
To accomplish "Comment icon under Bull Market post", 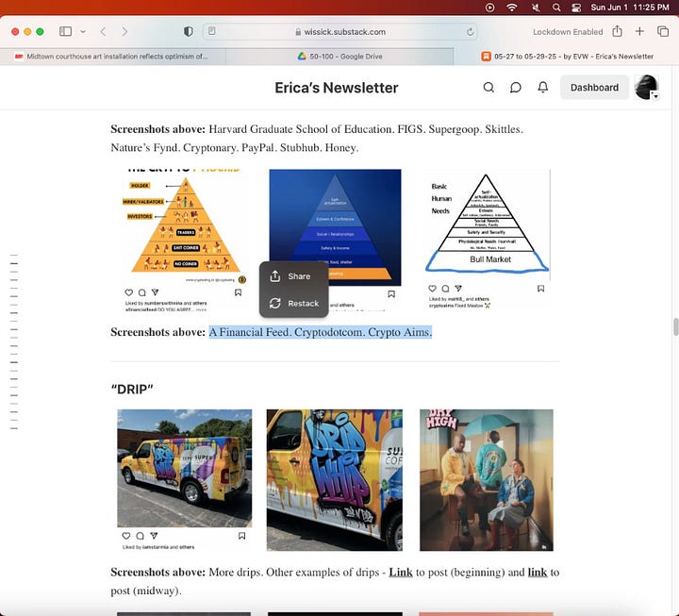I will coord(445,288).
